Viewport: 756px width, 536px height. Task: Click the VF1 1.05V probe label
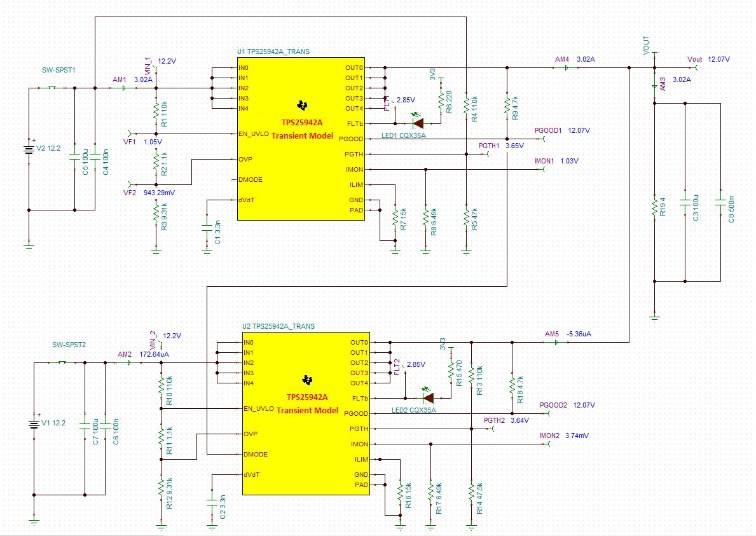point(142,142)
